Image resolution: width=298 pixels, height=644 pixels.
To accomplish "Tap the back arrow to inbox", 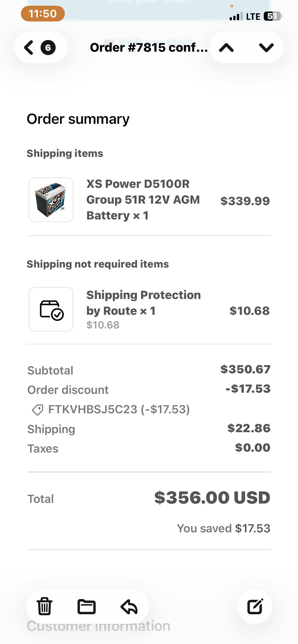I will point(29,48).
